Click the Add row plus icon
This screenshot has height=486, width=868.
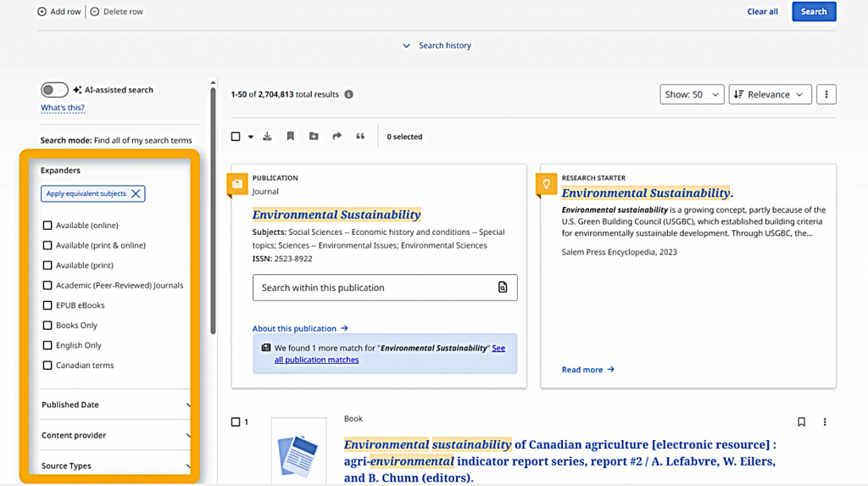pos(42,12)
